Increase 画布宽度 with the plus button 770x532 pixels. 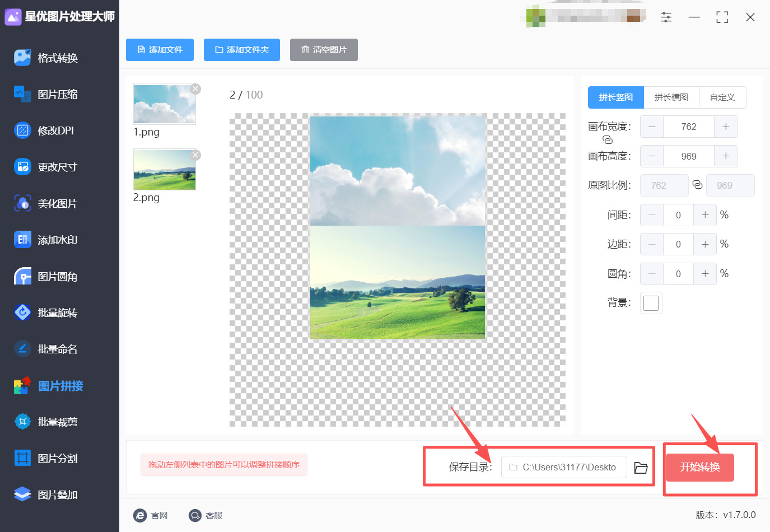(726, 127)
